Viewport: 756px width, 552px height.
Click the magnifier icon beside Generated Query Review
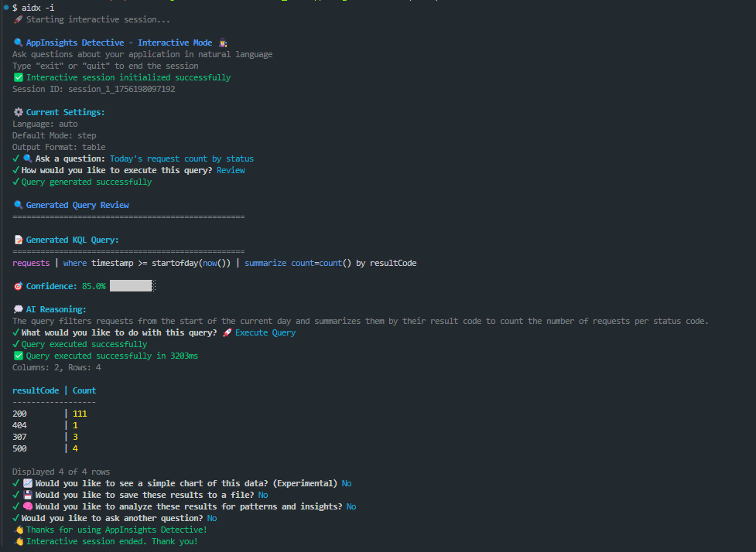click(x=19, y=205)
